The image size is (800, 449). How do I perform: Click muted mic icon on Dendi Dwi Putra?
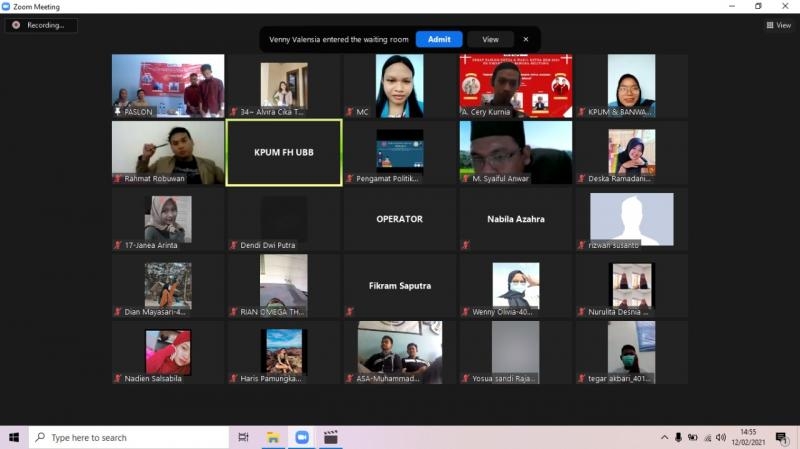[x=234, y=245]
